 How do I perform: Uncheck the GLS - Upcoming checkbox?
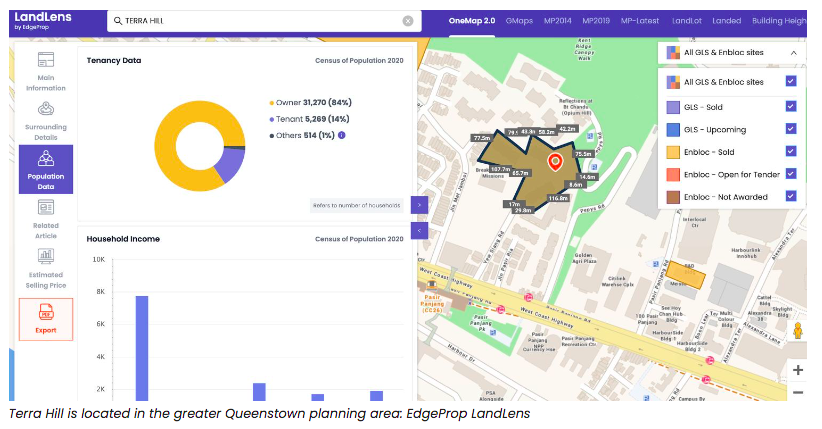(x=791, y=129)
